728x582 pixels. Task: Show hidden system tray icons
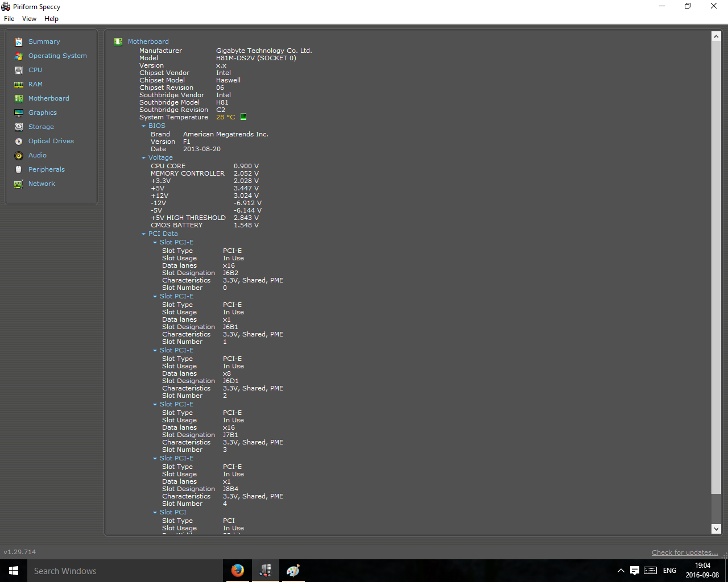point(621,571)
